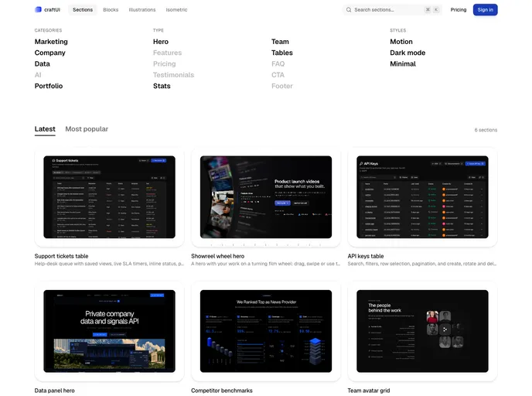Filter by Portfolio category
Screen dimensions: 532x396
pyautogui.click(x=49, y=86)
